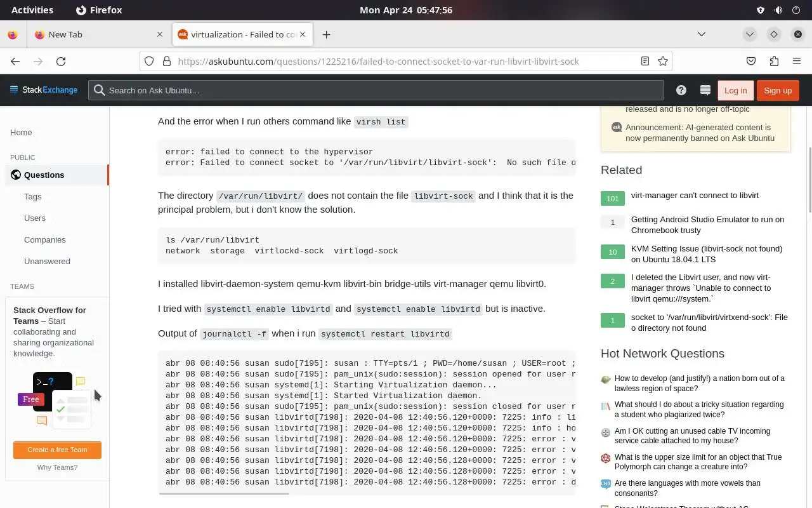Open the Activities overview
The width and height of the screenshot is (812, 508).
(32, 10)
